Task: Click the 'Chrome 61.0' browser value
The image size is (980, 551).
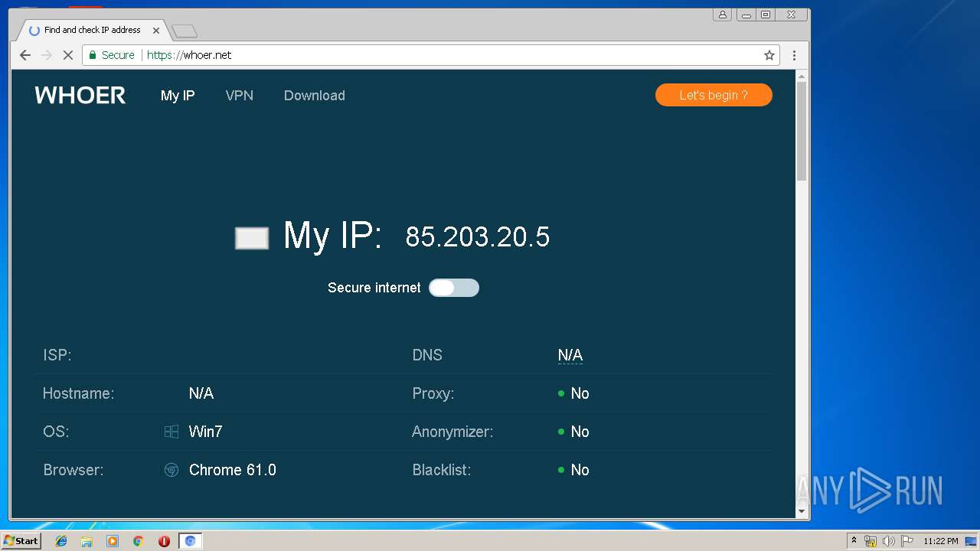Action: click(x=233, y=470)
